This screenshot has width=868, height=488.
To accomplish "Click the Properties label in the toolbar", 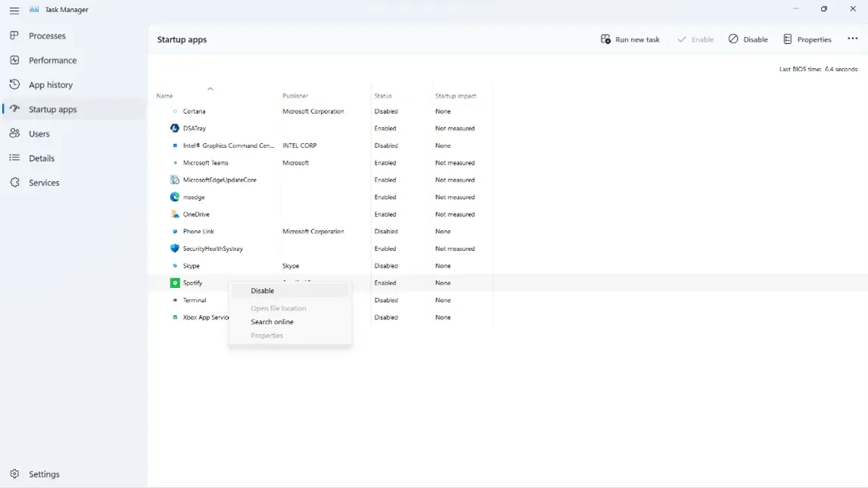I will tap(814, 39).
